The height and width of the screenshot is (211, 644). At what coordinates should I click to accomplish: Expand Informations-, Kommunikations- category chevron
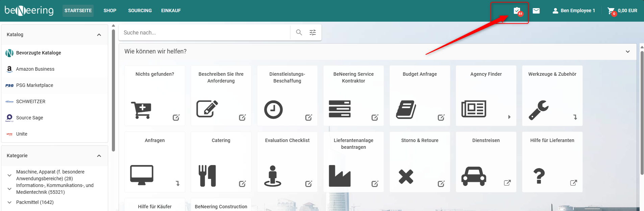pyautogui.click(x=9, y=189)
